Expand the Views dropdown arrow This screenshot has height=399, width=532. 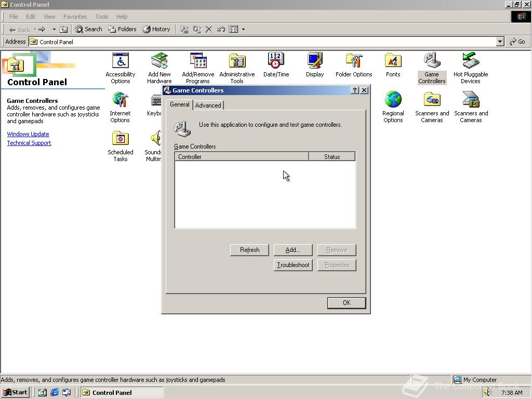pyautogui.click(x=243, y=30)
